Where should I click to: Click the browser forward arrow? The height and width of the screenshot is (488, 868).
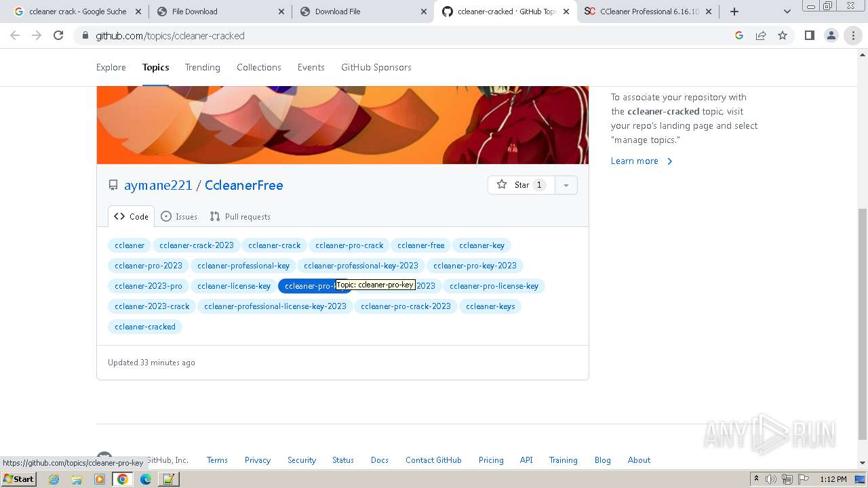tap(37, 35)
